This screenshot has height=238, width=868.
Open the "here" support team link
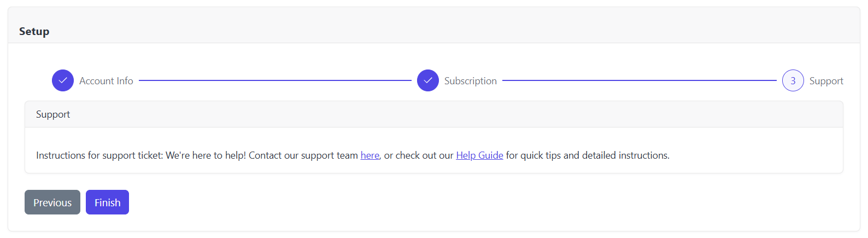(x=370, y=155)
